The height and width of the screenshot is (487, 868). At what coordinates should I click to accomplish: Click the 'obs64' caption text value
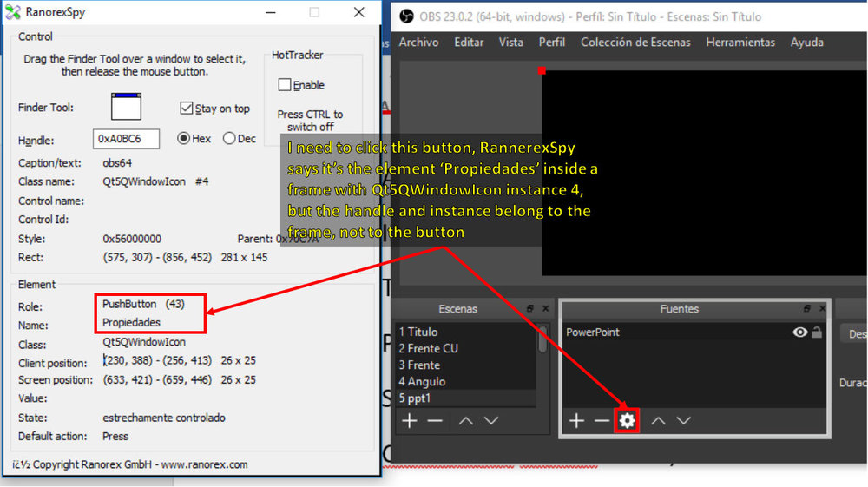tap(117, 162)
